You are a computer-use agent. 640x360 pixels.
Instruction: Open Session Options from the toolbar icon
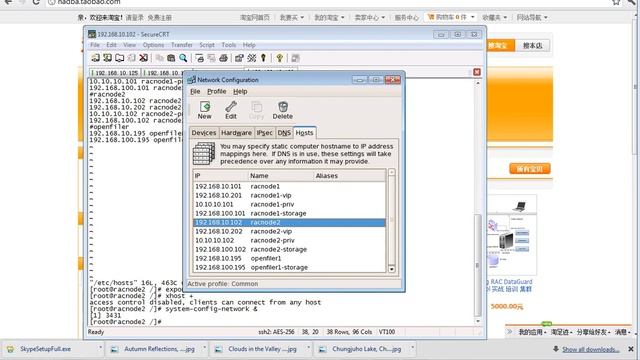click(x=239, y=58)
